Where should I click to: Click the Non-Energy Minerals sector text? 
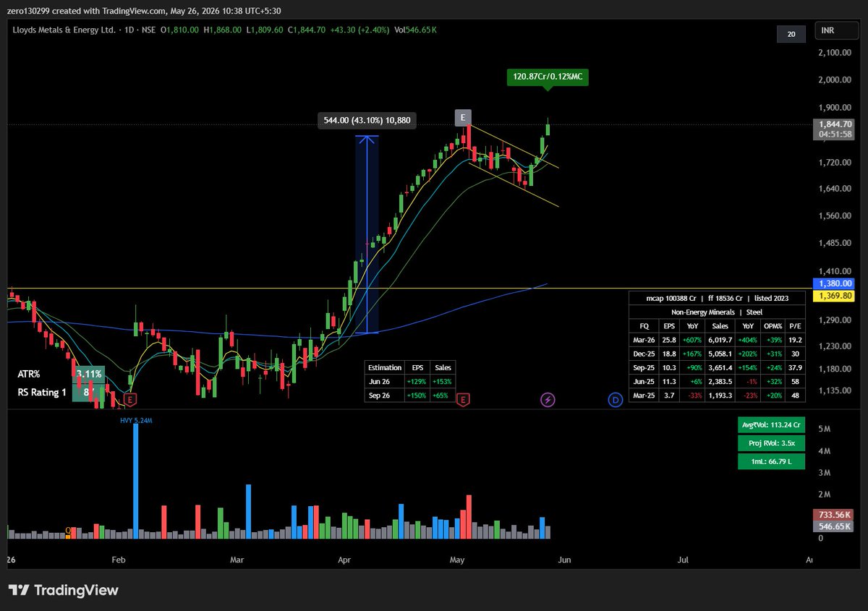click(x=702, y=312)
